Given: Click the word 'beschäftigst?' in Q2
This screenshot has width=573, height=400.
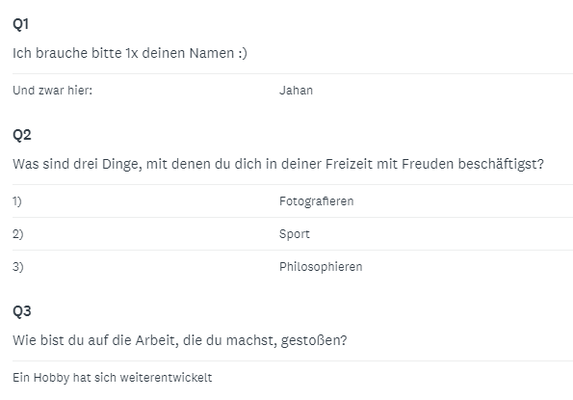Looking at the screenshot, I should coord(501,164).
